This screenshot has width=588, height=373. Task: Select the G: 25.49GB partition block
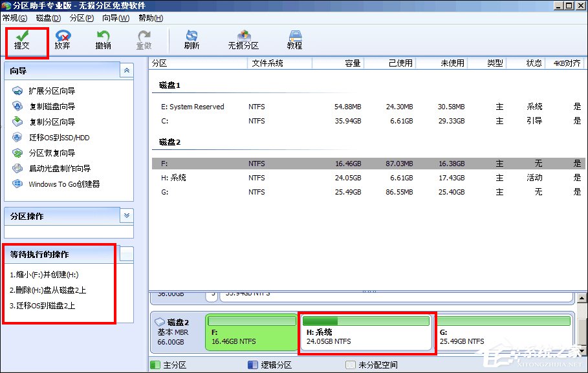(505, 333)
